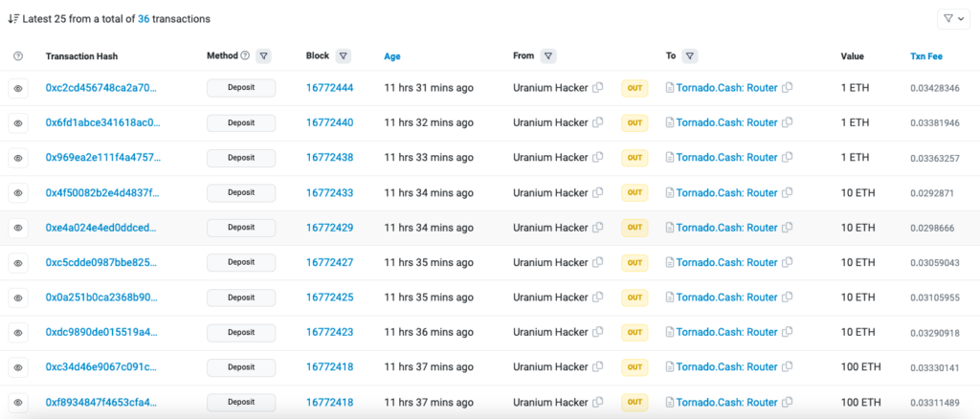The image size is (980, 419).
Task: Copy Uranium Hacker address in block 16772433 row
Action: (598, 192)
